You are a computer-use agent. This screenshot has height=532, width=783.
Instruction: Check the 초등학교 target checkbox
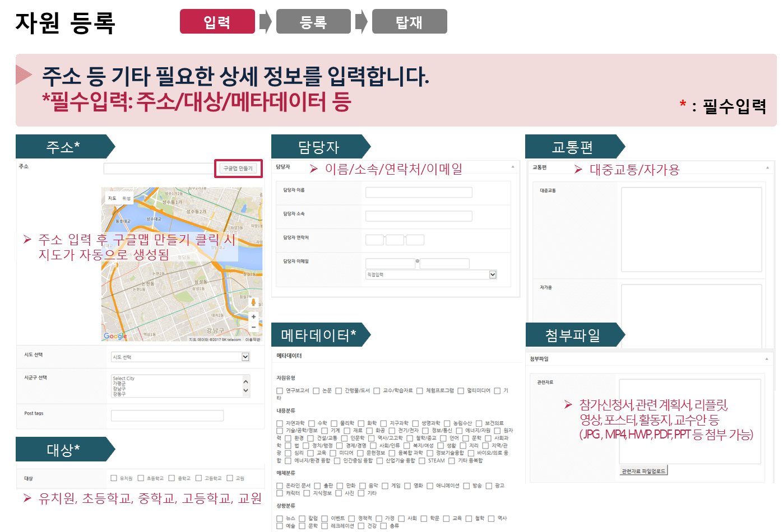pyautogui.click(x=141, y=478)
